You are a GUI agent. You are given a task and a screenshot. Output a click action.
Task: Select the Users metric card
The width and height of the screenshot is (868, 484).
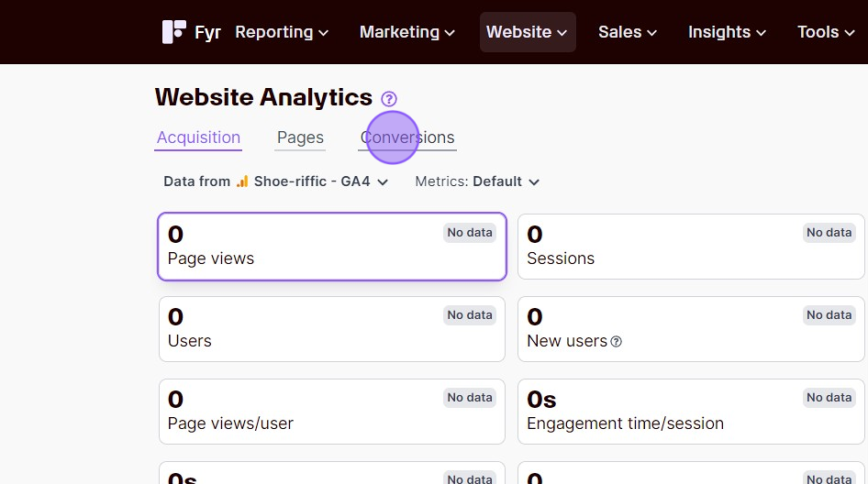tap(332, 329)
